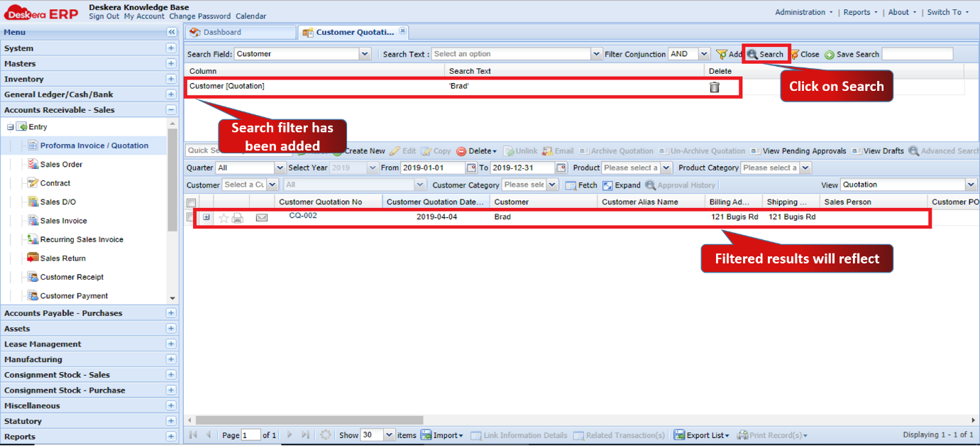Click the horizontal scrollbar of the grid

(x=309, y=420)
